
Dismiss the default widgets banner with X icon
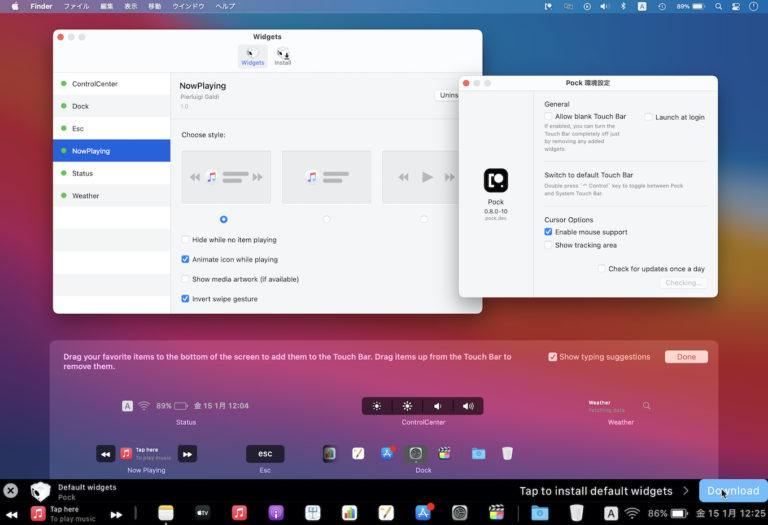point(10,491)
